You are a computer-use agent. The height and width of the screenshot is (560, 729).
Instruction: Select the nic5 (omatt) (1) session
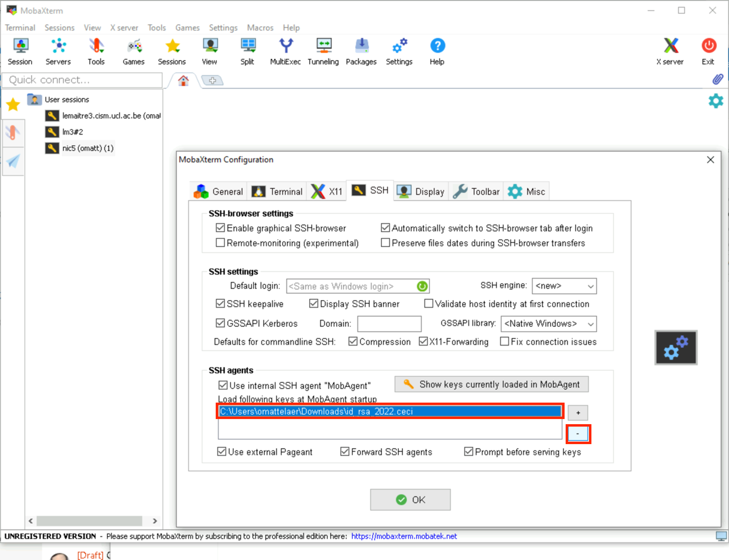coord(80,148)
